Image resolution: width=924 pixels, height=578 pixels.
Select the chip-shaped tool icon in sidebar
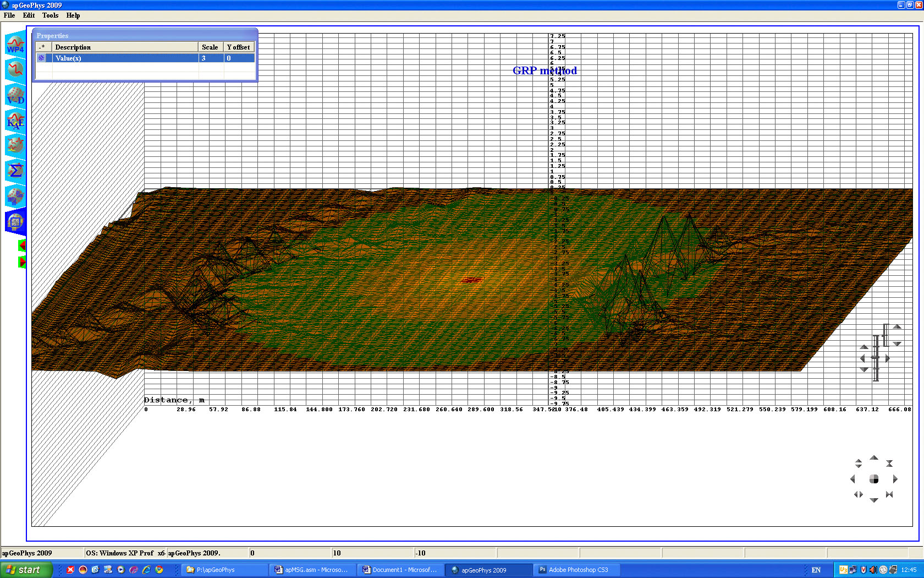click(15, 222)
